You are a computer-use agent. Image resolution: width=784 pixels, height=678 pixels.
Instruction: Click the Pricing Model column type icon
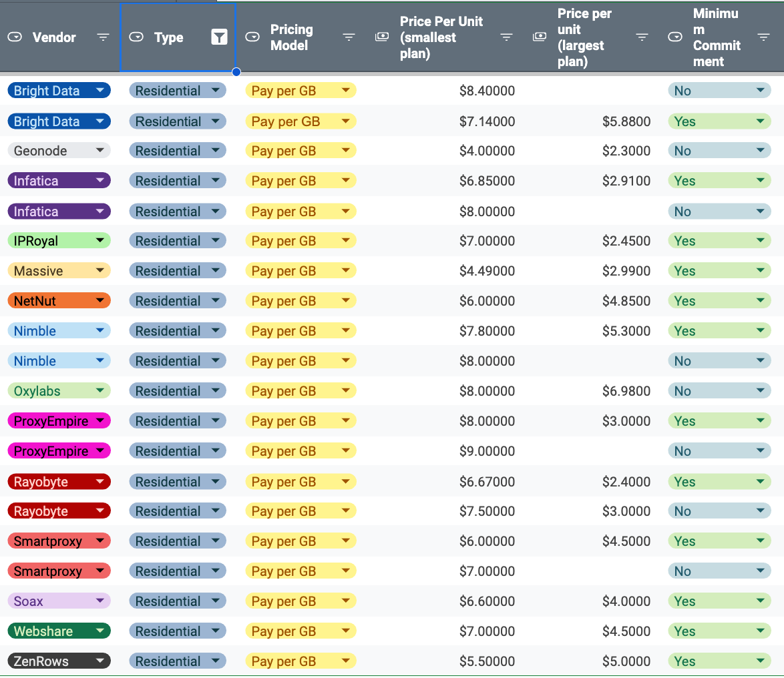(x=252, y=37)
